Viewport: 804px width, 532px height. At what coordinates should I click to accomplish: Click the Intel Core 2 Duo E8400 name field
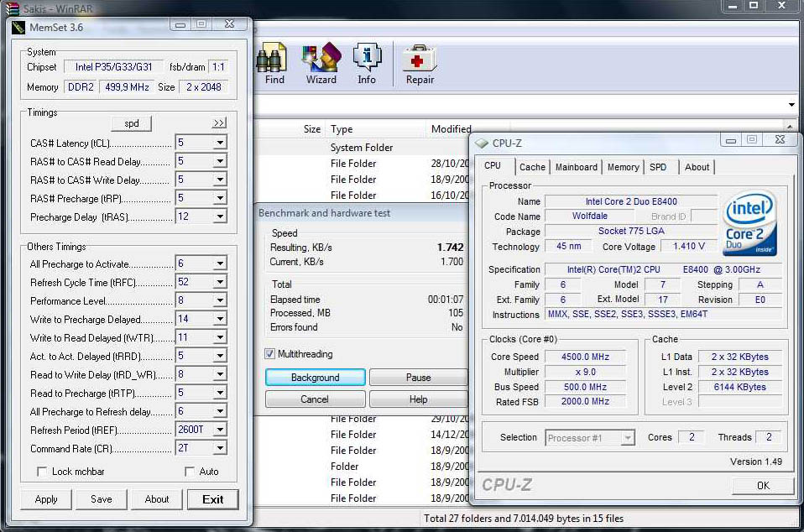[631, 201]
